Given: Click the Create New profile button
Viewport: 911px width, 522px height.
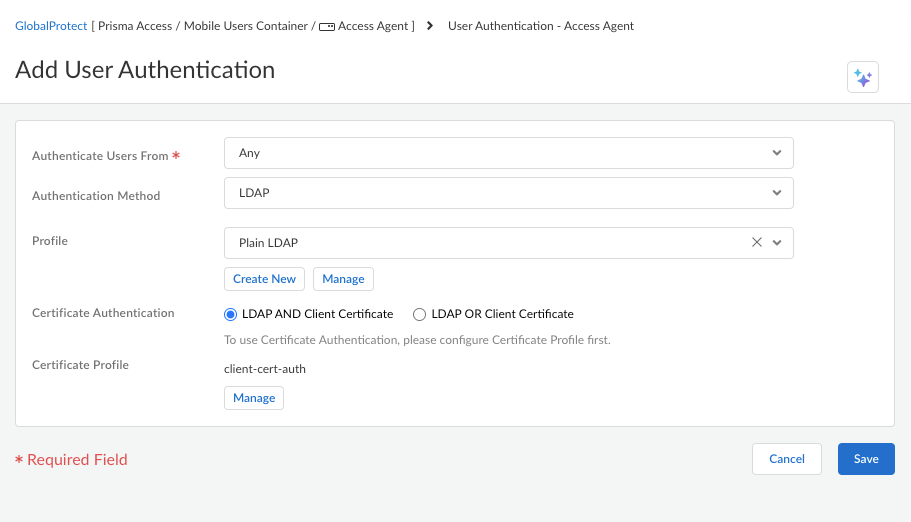Looking at the screenshot, I should 264,279.
